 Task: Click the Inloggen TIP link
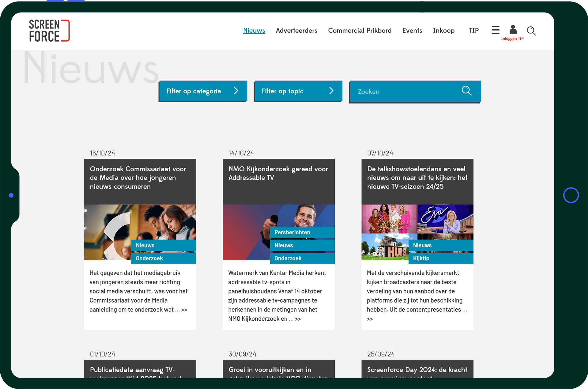click(512, 39)
